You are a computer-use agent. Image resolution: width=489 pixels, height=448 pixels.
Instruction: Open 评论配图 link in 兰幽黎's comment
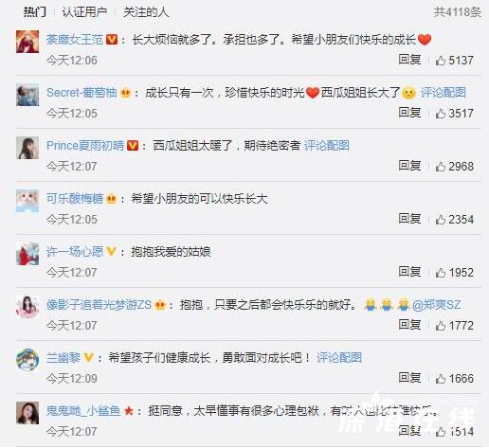pyautogui.click(x=339, y=358)
